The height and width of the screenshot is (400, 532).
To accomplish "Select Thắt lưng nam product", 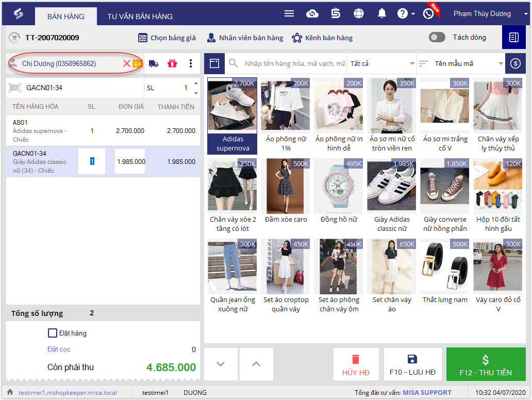I will tap(445, 272).
